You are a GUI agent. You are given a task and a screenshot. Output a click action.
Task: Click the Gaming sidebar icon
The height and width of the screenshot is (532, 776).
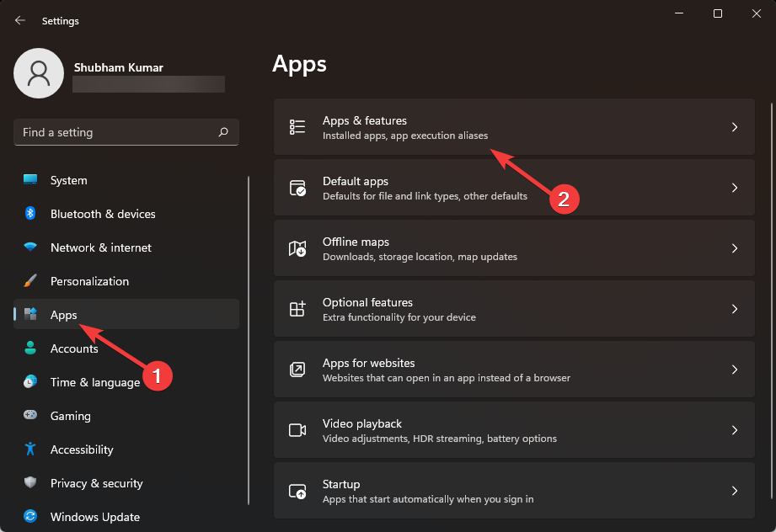tap(31, 416)
